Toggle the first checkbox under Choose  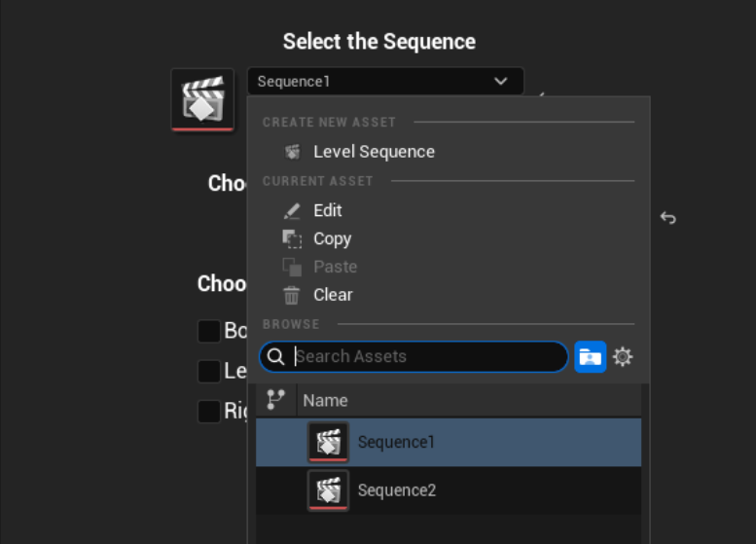click(x=208, y=331)
